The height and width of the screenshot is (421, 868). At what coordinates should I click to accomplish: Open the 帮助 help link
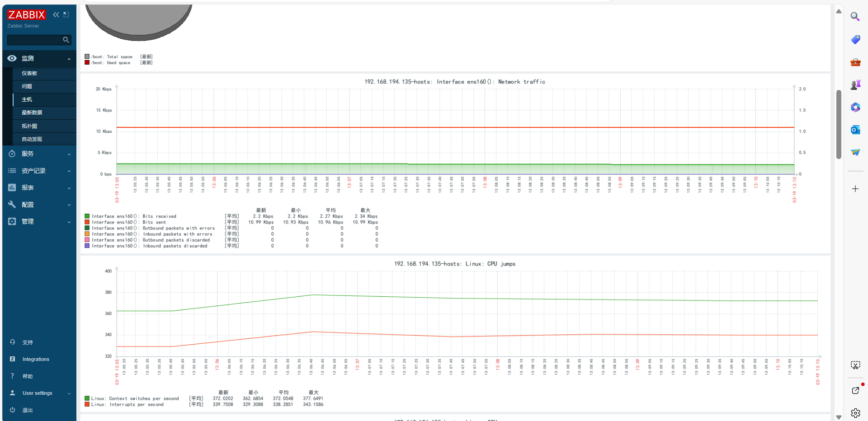pos(28,376)
